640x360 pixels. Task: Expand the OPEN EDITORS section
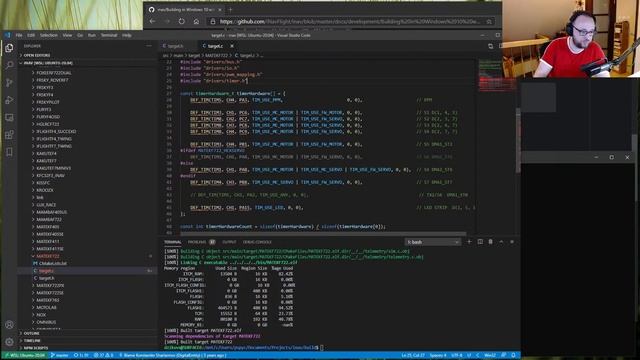pyautogui.click(x=37, y=55)
